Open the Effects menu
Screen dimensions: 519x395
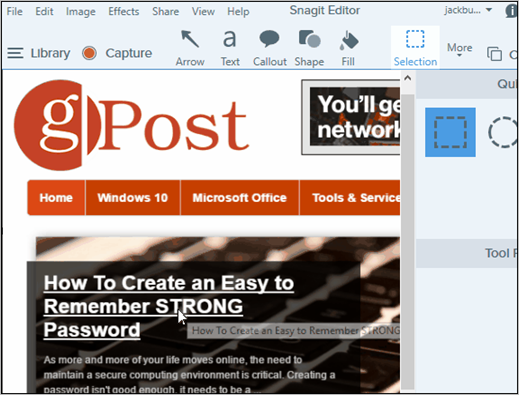(123, 11)
